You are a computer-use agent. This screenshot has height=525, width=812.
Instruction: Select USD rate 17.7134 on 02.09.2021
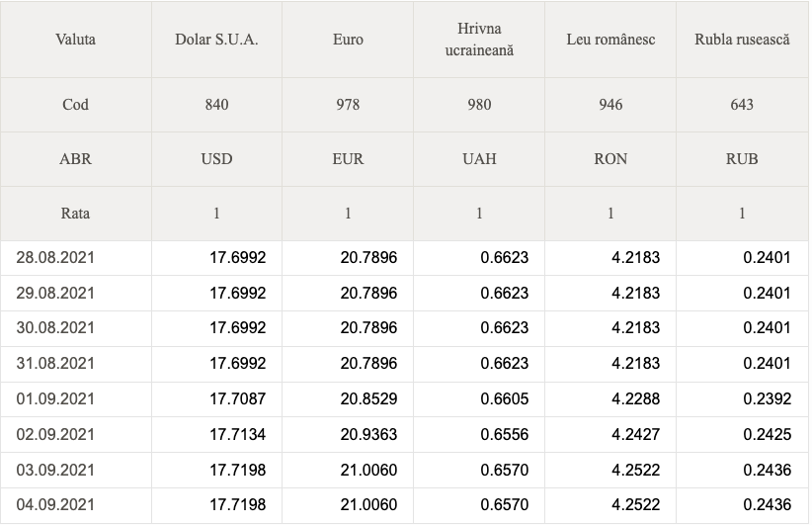click(216, 434)
